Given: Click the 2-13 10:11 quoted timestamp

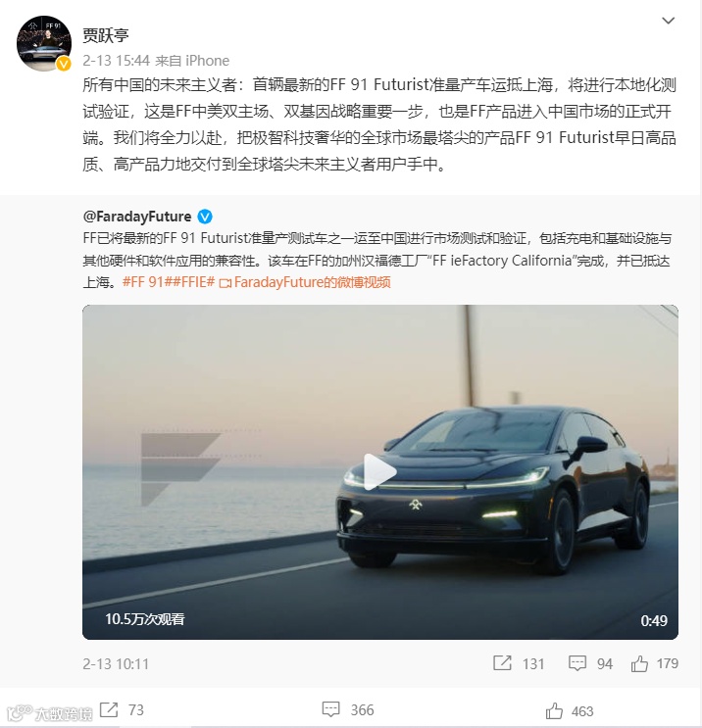Looking at the screenshot, I should click(116, 664).
